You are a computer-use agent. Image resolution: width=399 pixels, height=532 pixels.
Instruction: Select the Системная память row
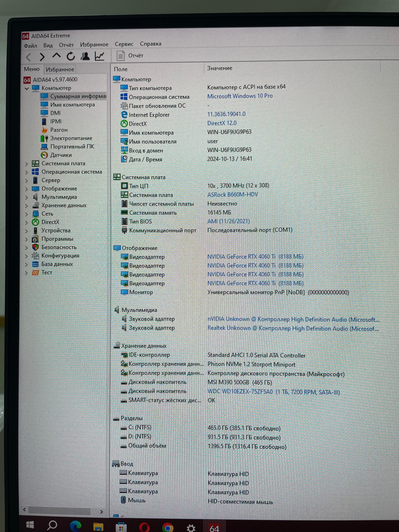tap(176, 213)
